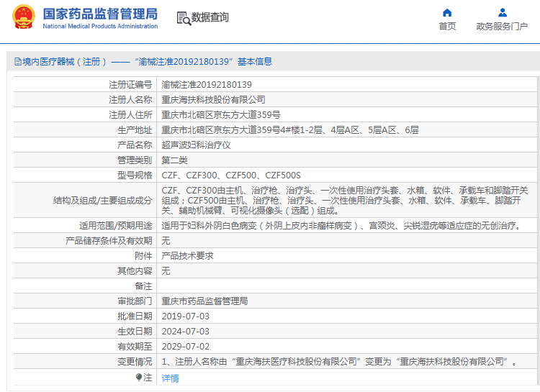Click registration number 渝械注准20192180139 in table
The height and width of the screenshot is (392, 540).
(207, 84)
